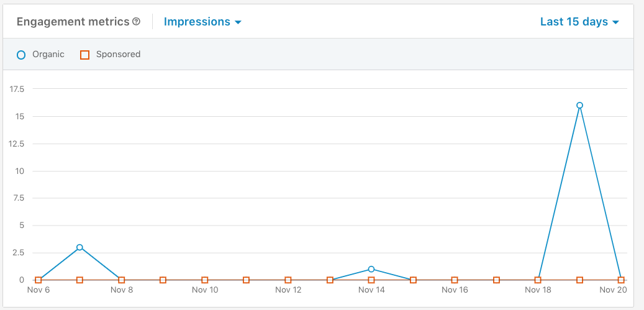644x310 pixels.
Task: Click the Sponsored square marker at Nov 12
Action: [288, 280]
